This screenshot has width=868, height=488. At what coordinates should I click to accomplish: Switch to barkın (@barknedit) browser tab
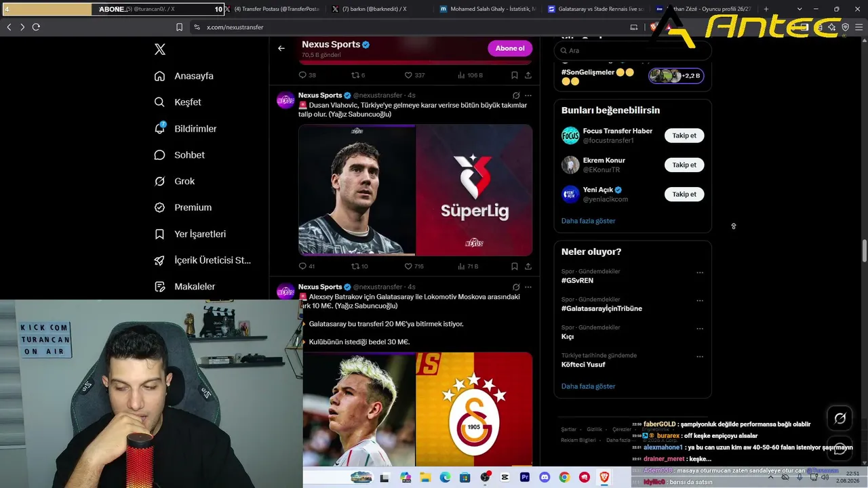pyautogui.click(x=379, y=9)
